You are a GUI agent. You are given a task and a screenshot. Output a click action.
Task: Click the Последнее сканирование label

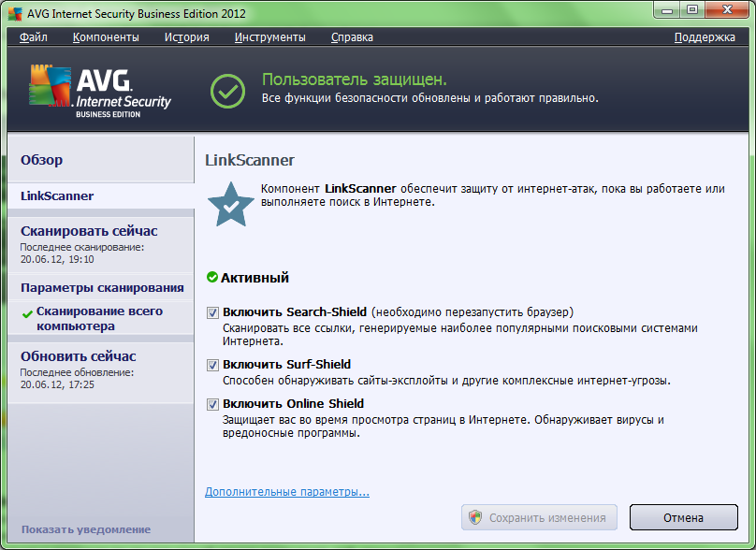click(x=82, y=247)
